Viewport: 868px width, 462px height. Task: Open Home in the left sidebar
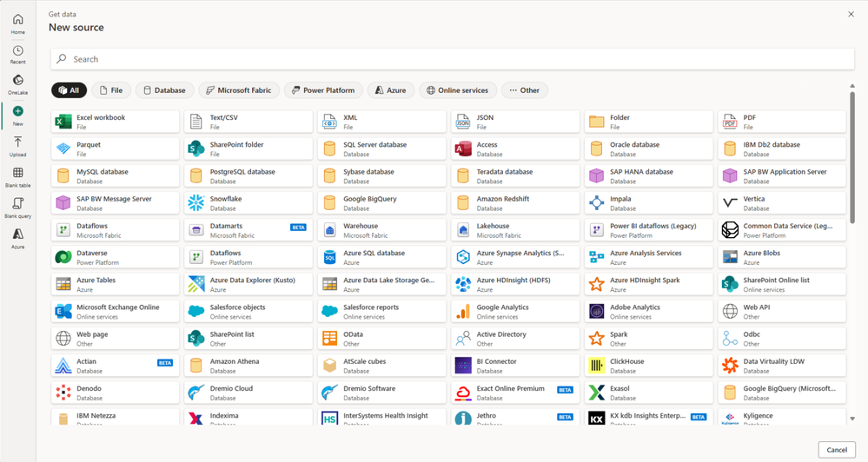(x=17, y=23)
